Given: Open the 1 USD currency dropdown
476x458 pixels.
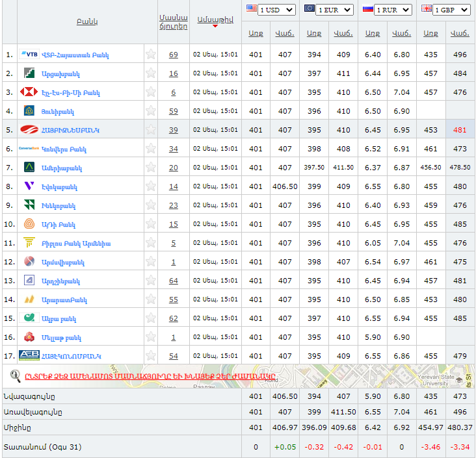Looking at the screenshot, I should click(276, 10).
